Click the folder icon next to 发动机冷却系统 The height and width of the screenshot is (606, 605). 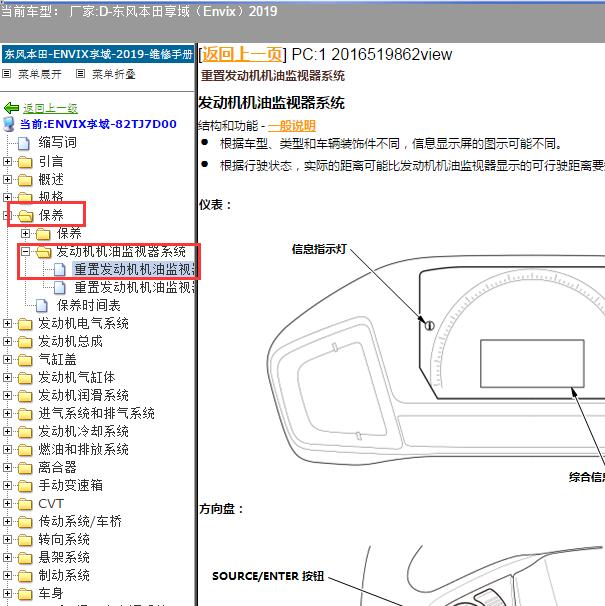pos(25,432)
